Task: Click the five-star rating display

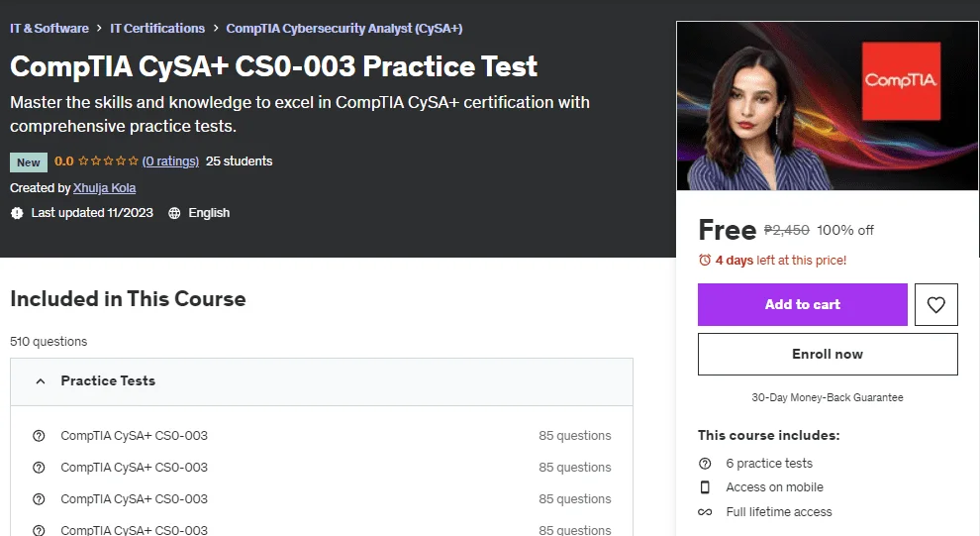Action: [x=108, y=161]
